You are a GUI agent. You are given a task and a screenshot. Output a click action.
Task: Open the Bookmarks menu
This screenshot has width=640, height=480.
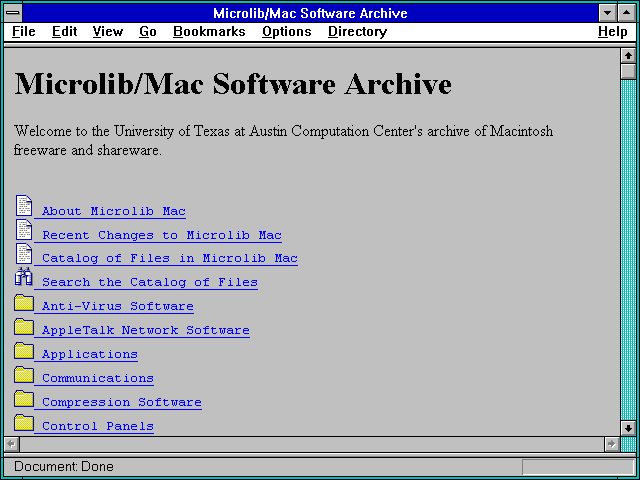pos(209,31)
